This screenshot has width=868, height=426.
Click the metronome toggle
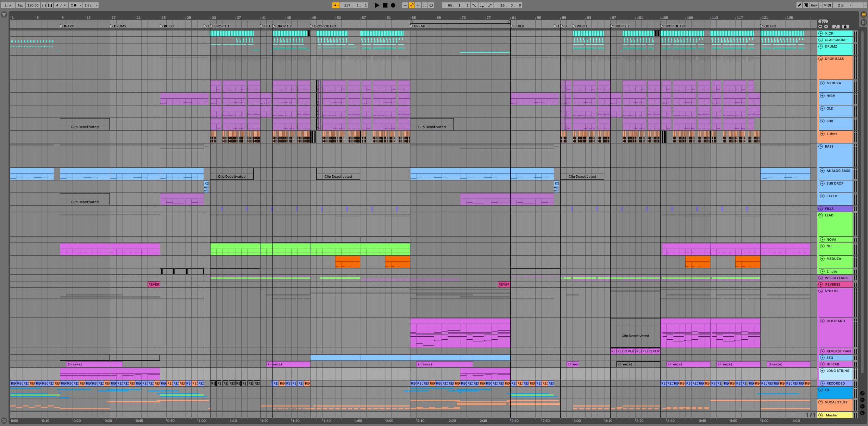(x=74, y=5)
